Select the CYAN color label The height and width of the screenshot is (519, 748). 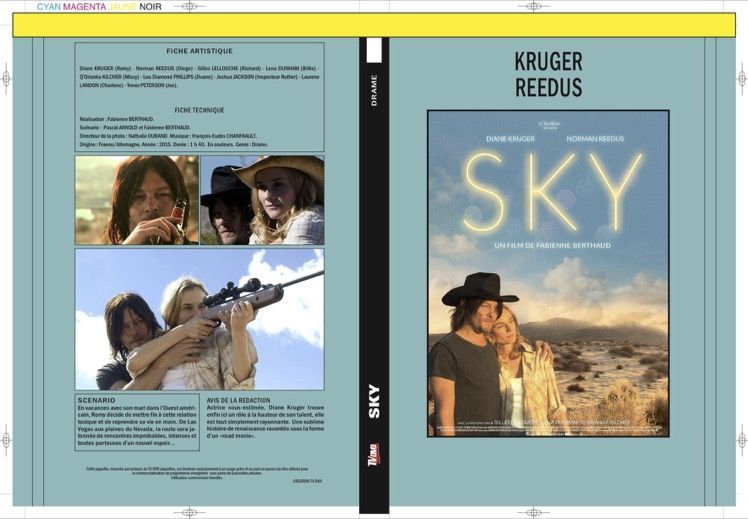pyautogui.click(x=49, y=7)
